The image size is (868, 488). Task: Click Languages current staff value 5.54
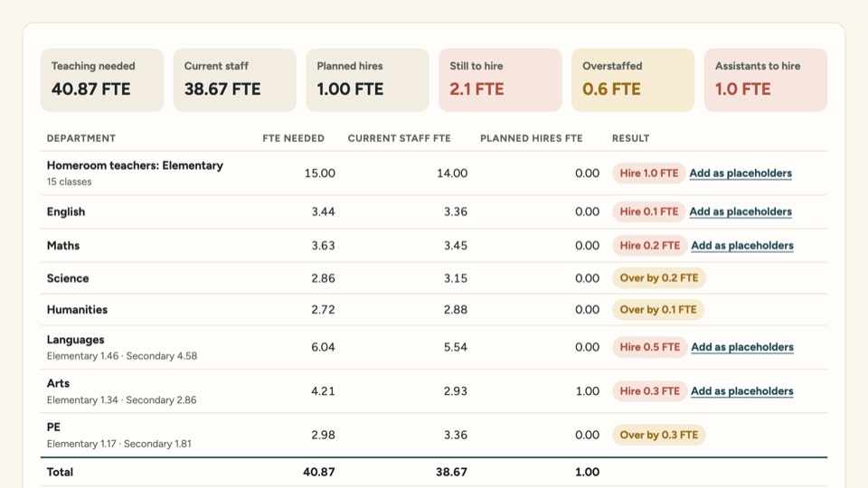456,347
